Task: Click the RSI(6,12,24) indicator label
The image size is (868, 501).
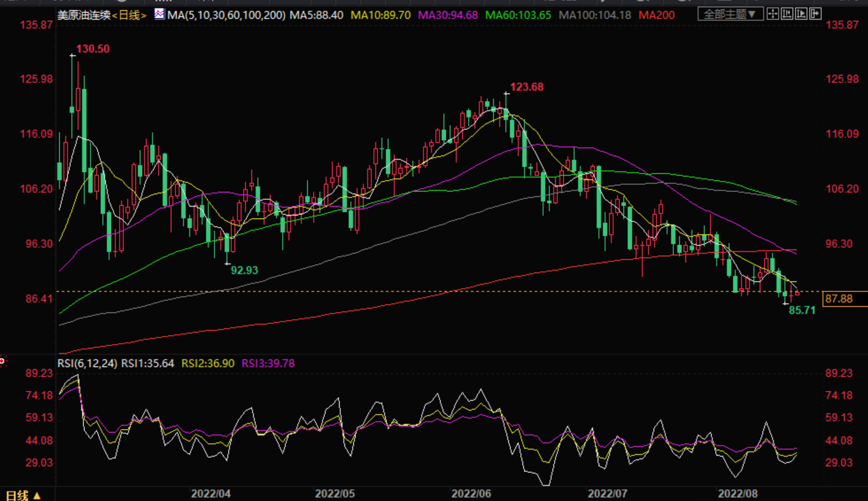Action: tap(87, 363)
